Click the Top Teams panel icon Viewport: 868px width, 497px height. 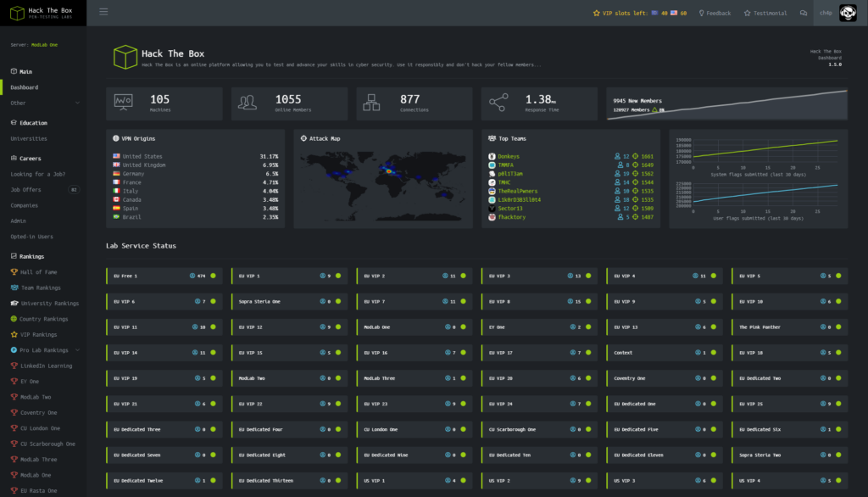tap(492, 138)
